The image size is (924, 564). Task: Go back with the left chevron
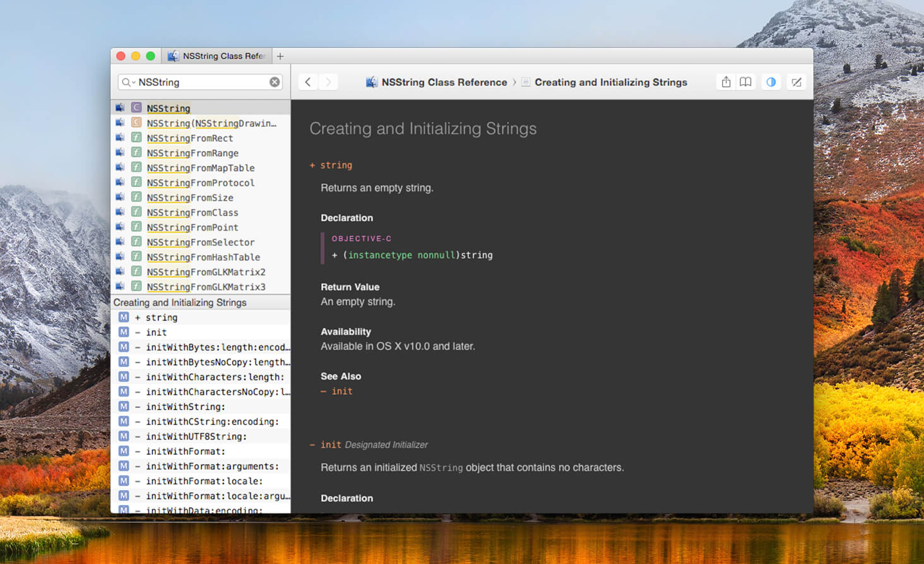click(x=308, y=82)
